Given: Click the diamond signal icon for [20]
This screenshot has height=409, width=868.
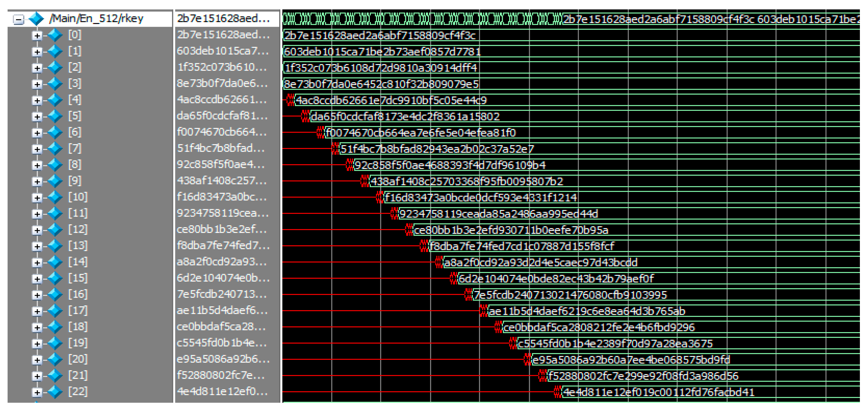Looking at the screenshot, I should (55, 360).
